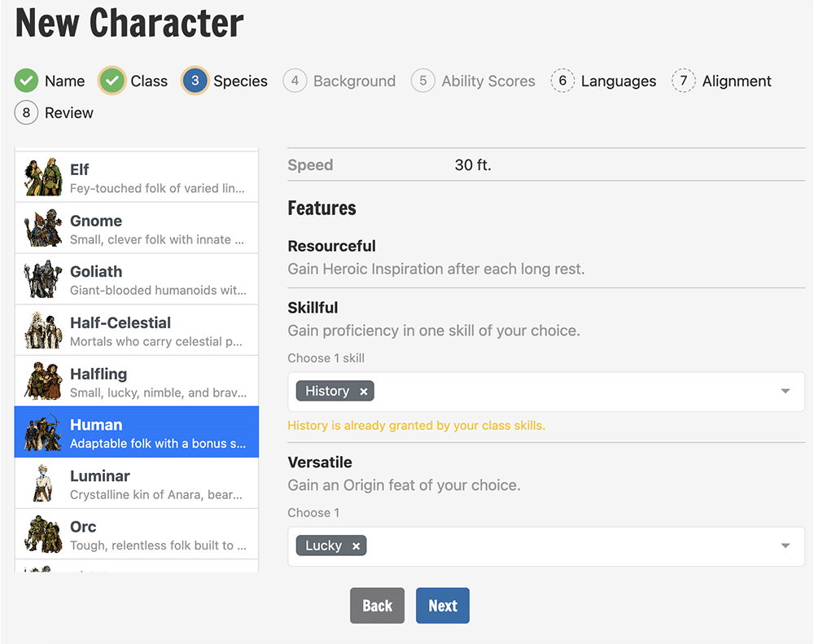Click the Elf species portrait icon

(43, 177)
